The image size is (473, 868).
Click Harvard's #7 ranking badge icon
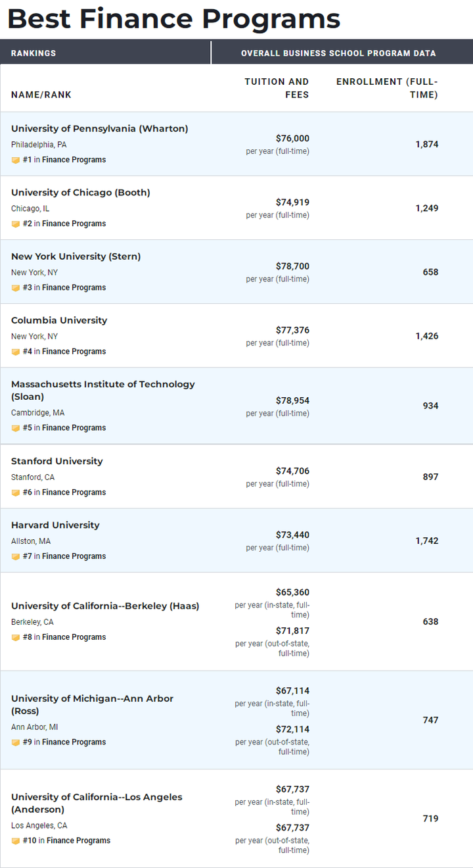[x=15, y=556]
